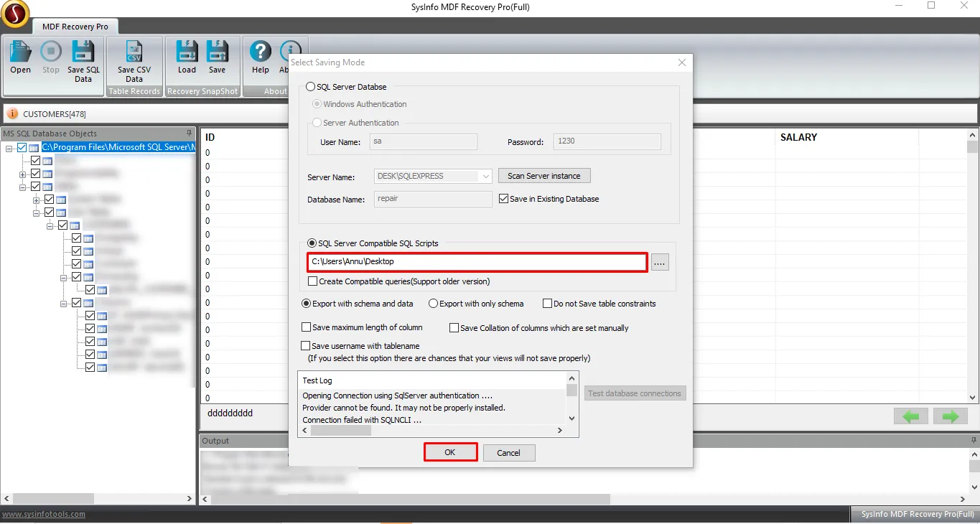Click the dddddddddd text below the grid
This screenshot has height=524, width=980.
click(230, 413)
